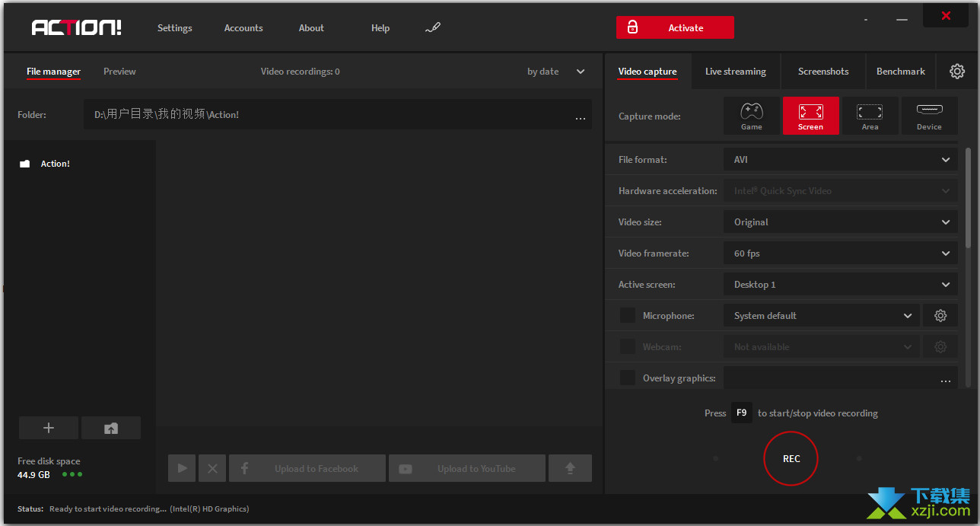Click Upload to YouTube button
The width and height of the screenshot is (980, 526).
[467, 468]
